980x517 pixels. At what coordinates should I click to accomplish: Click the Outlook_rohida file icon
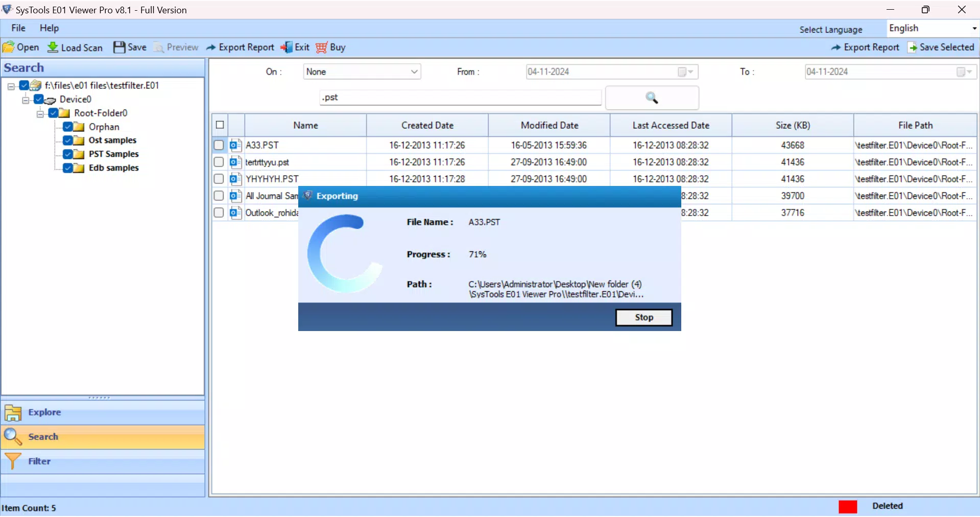pos(235,213)
